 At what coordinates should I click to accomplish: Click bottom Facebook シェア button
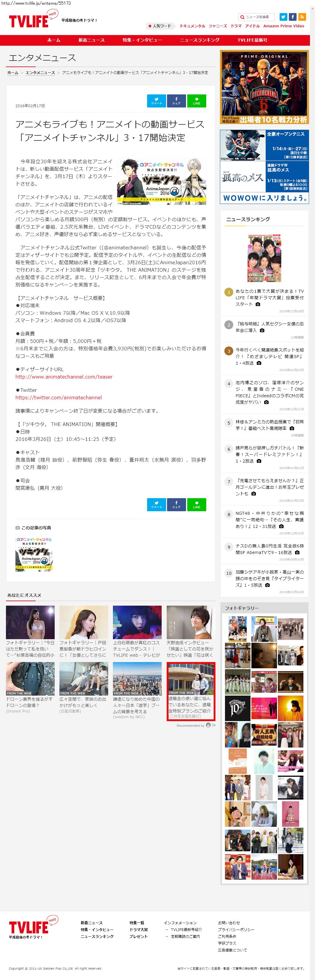coord(176,504)
